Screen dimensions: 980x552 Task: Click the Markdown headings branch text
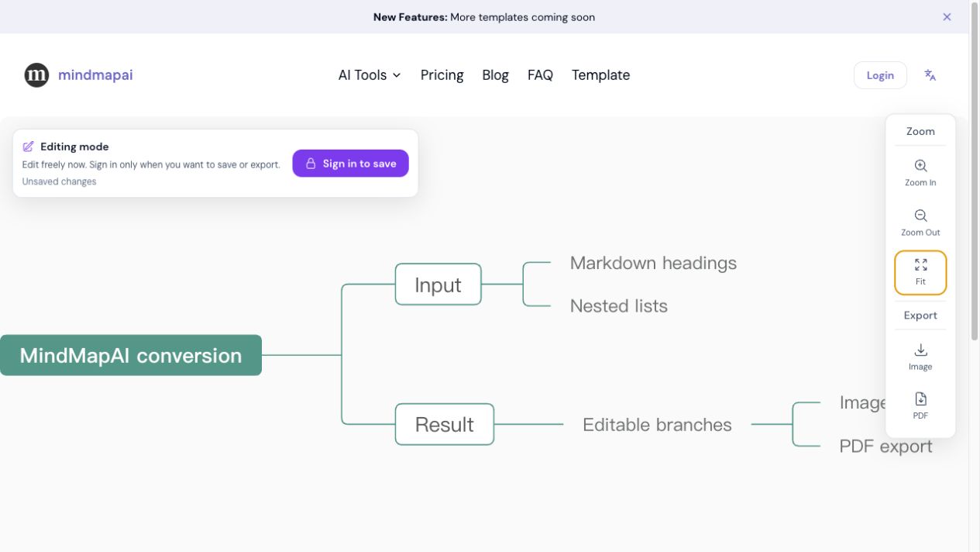tap(653, 263)
